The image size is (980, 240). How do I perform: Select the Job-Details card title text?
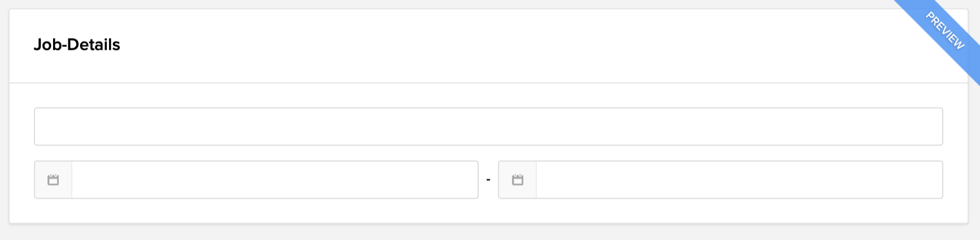pos(77,45)
